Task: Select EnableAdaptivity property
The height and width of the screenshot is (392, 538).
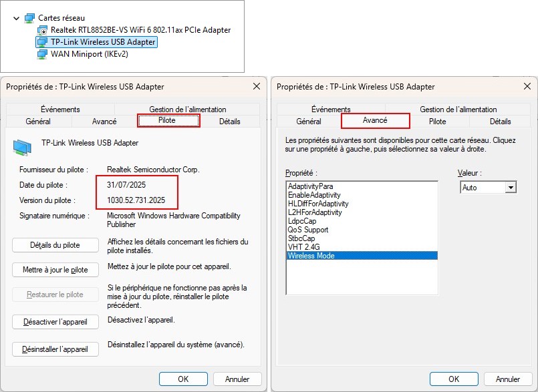Action: point(362,195)
